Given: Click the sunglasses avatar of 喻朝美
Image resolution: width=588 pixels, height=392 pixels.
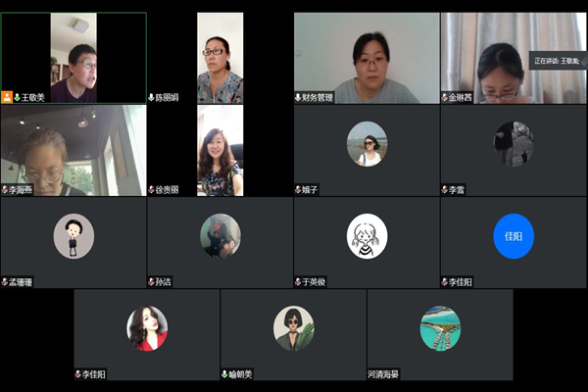Looking at the screenshot, I should 294,328.
